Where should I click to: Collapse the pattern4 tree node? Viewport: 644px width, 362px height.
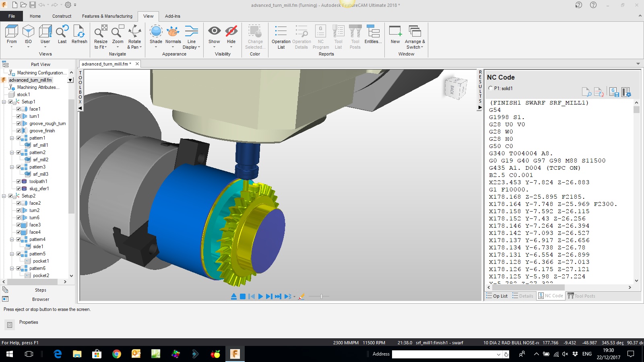click(12, 239)
